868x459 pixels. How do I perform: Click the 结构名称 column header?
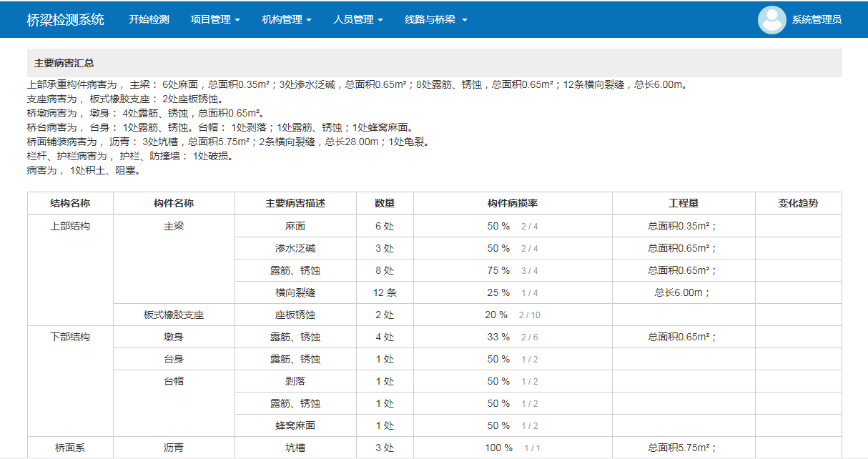70,203
